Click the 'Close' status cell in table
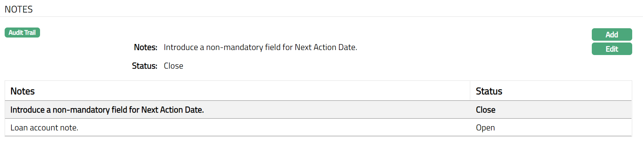The width and height of the screenshot is (644, 144). [485, 110]
